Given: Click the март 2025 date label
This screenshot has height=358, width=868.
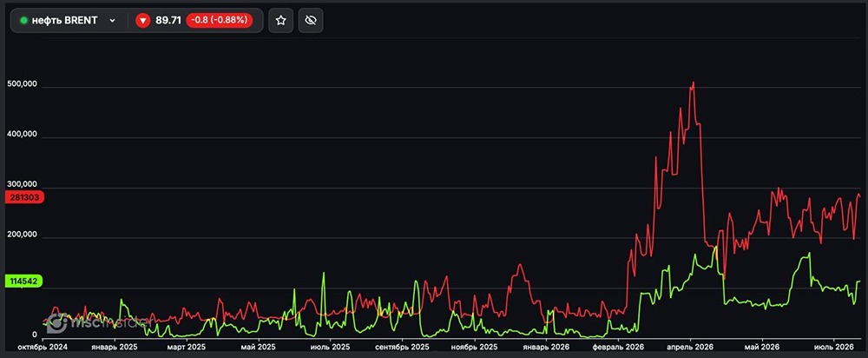Looking at the screenshot, I should 187,348.
